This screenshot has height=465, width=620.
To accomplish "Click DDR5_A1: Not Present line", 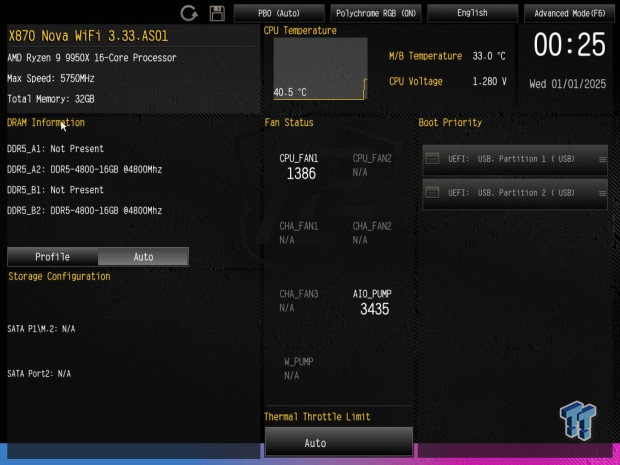I will [x=56, y=149].
